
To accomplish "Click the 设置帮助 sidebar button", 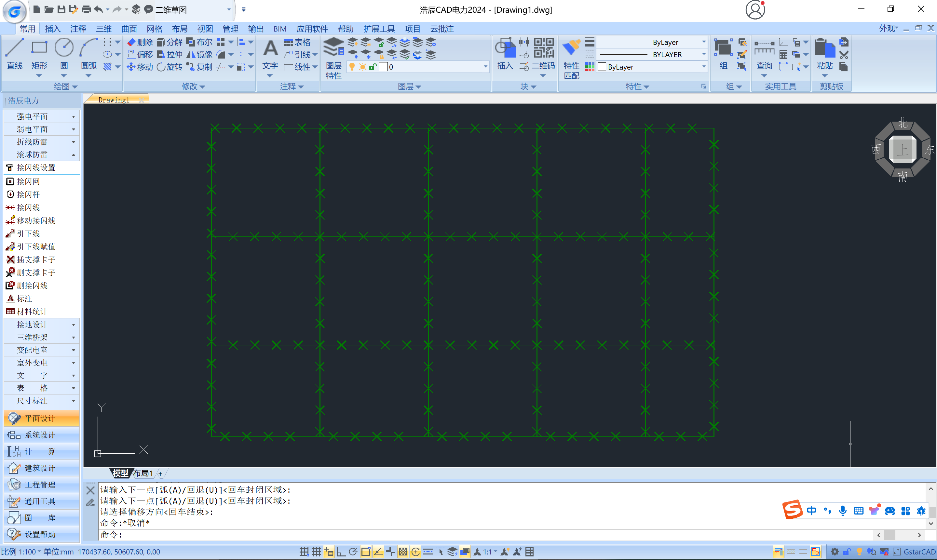I will point(40,534).
